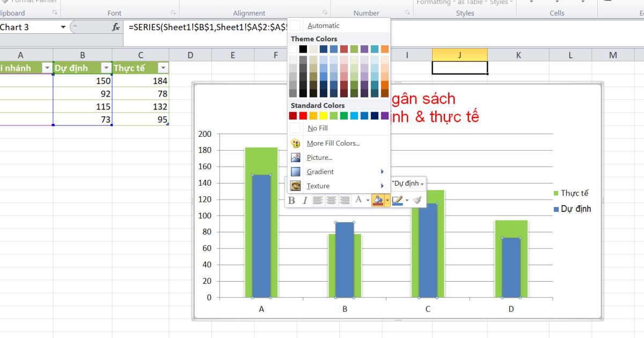Click the category C axis label

tap(428, 309)
